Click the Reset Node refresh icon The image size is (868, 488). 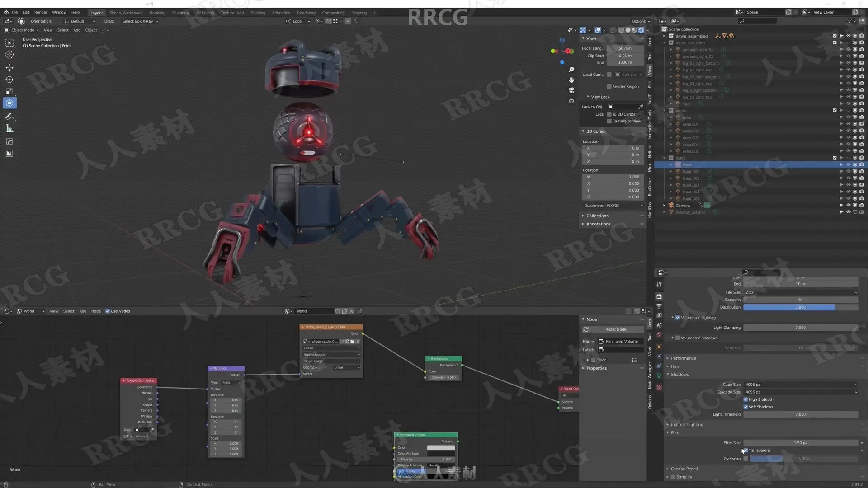[x=586, y=329]
